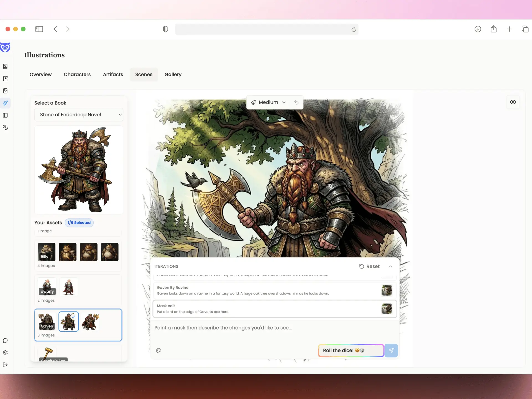This screenshot has height=399, width=532.
Task: Open the settings gear sidebar icon
Action: click(x=5, y=353)
